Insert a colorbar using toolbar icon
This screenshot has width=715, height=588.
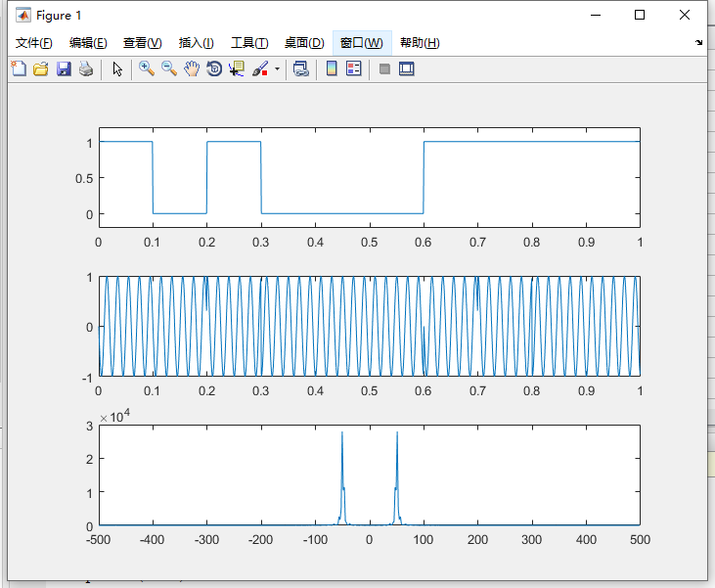[x=332, y=68]
